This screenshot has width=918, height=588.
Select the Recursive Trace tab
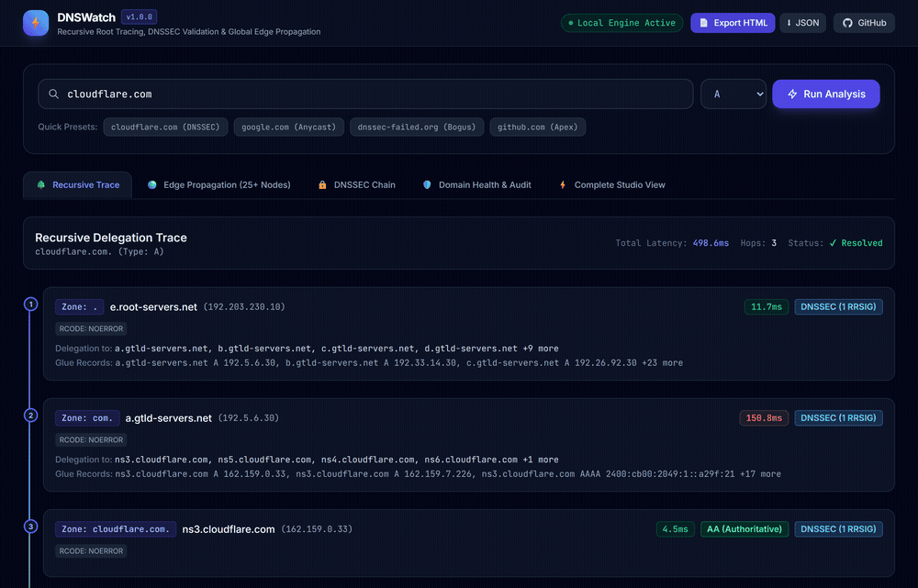(x=78, y=185)
